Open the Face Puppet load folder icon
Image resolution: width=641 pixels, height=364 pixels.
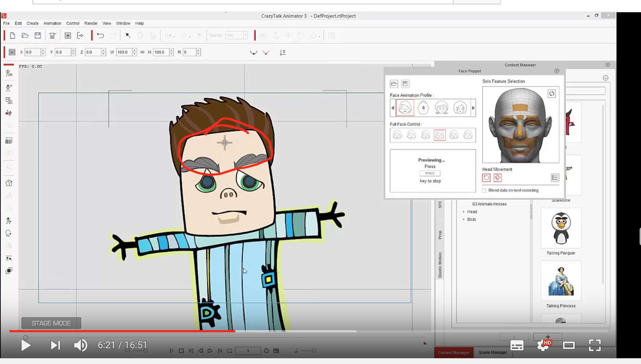pos(394,84)
